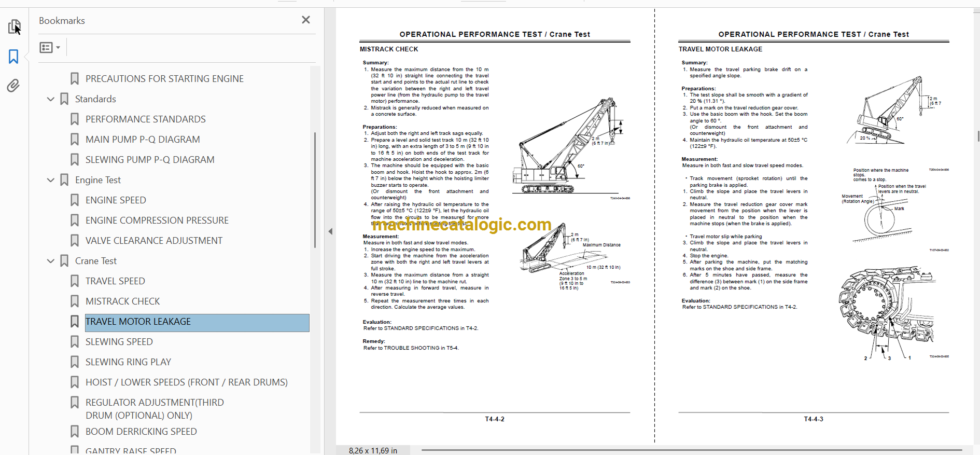This screenshot has height=455, width=980.
Task: Open ENGINE COMPRESSION PRESSURE bookmark
Action: (x=157, y=220)
